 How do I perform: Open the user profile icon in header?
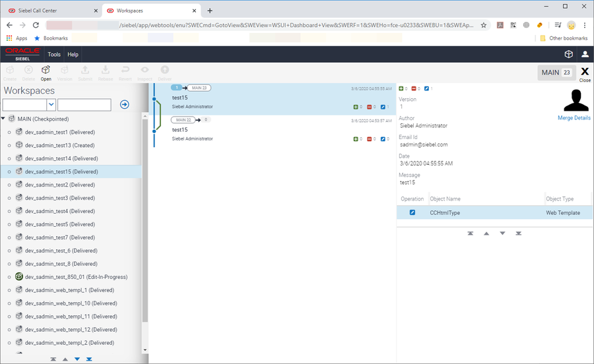click(585, 55)
